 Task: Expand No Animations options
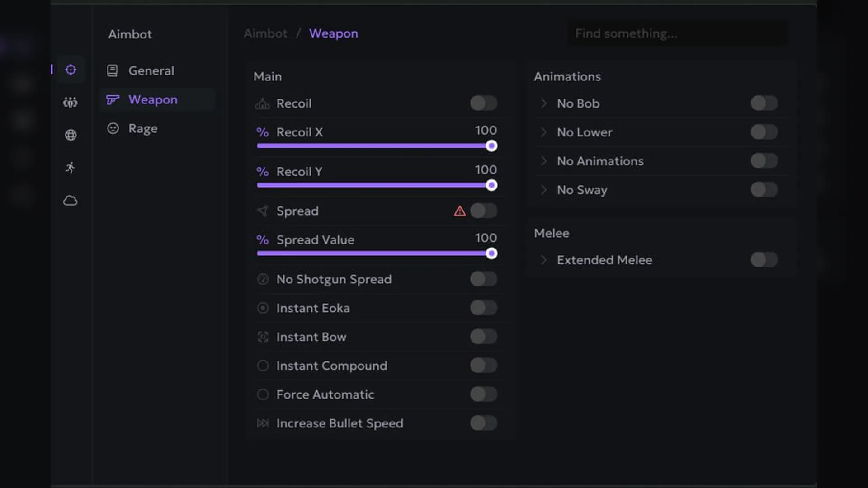point(544,161)
